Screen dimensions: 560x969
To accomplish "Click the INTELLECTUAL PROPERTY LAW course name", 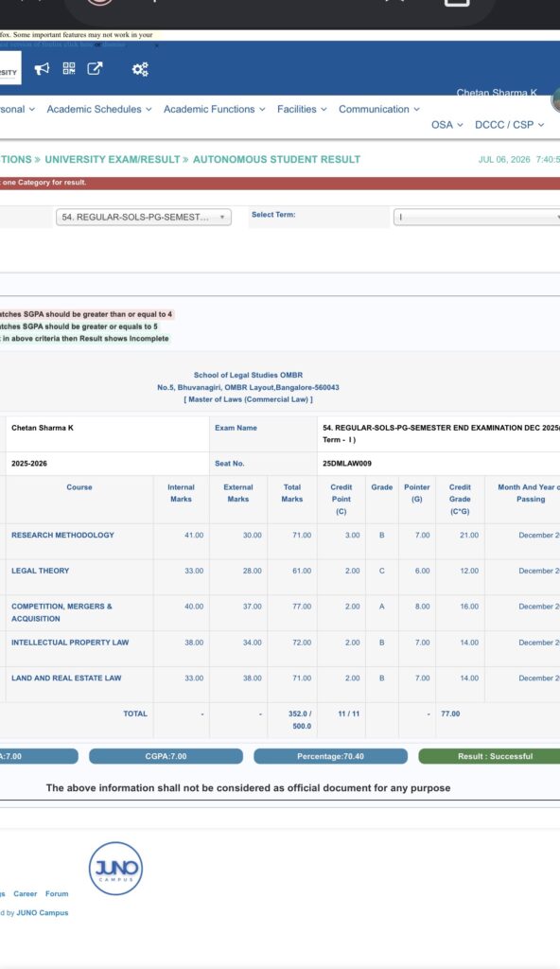I will [x=70, y=643].
